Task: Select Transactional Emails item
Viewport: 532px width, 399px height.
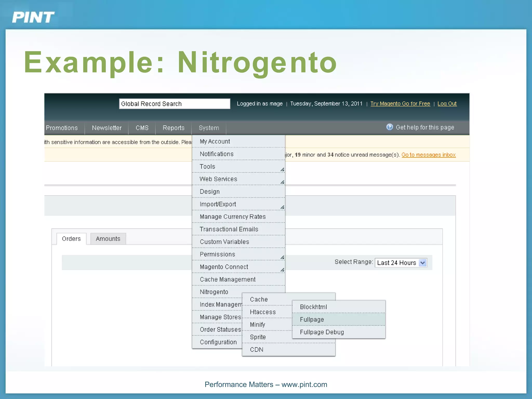Action: [x=238, y=229]
